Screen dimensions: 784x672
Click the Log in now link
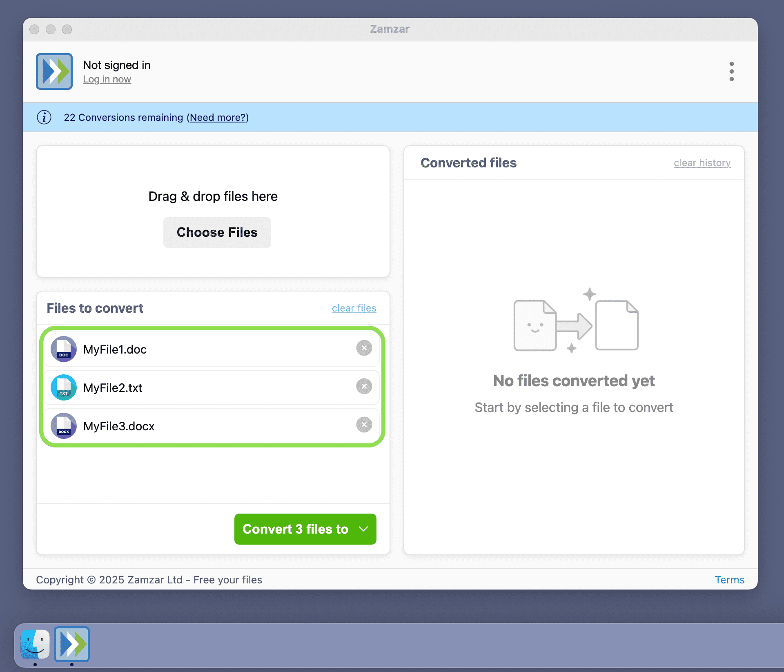pyautogui.click(x=107, y=79)
